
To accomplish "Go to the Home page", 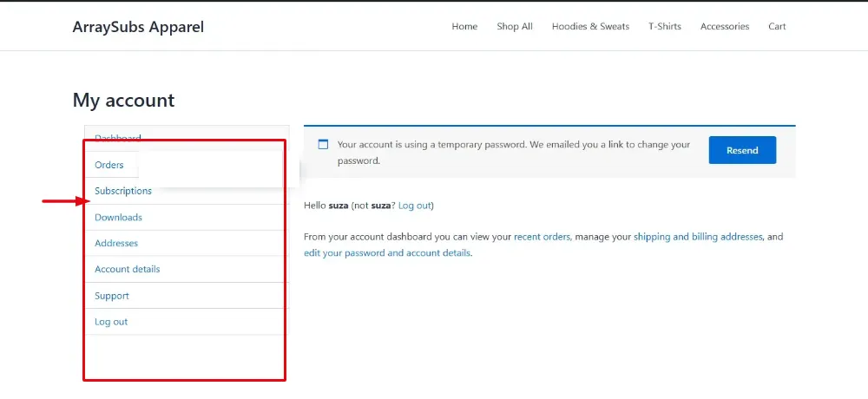I will [464, 27].
